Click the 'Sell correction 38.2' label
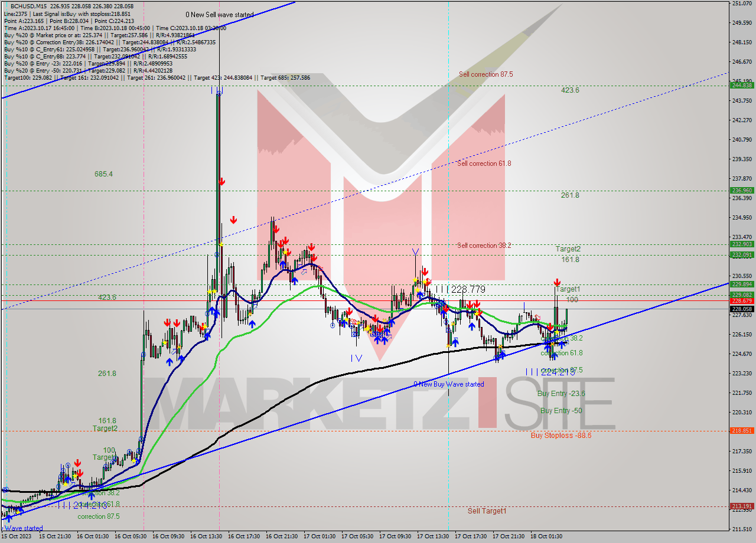The width and height of the screenshot is (756, 543). pos(484,246)
